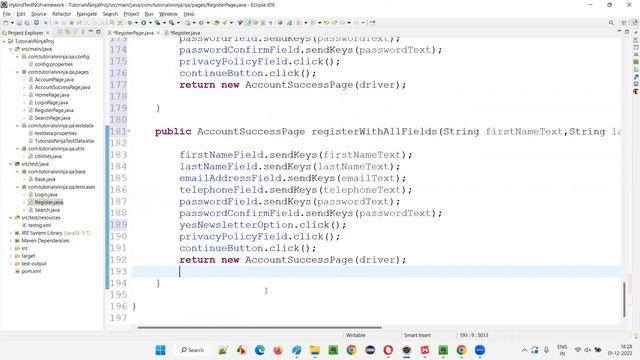This screenshot has width=640, height=360.
Task: Click the Windows Start button
Action: pos(160,350)
